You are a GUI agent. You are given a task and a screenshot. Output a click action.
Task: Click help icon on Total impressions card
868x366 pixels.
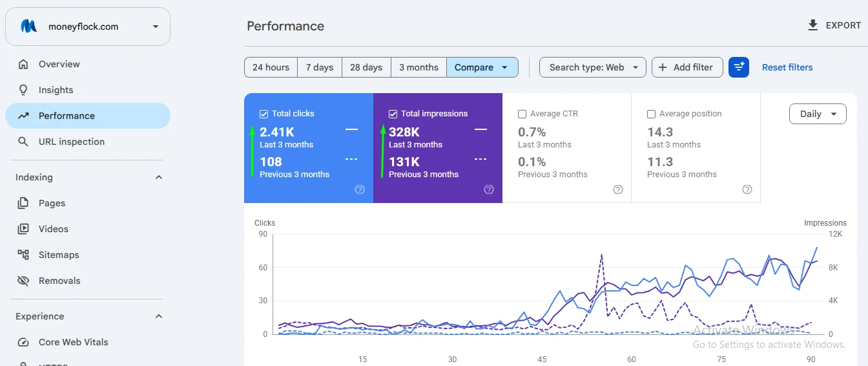pos(489,189)
